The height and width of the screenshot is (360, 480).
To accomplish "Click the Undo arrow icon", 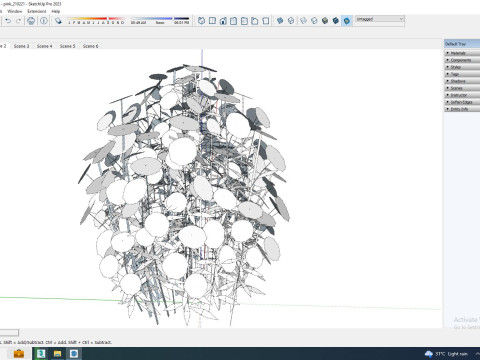I will point(8,21).
